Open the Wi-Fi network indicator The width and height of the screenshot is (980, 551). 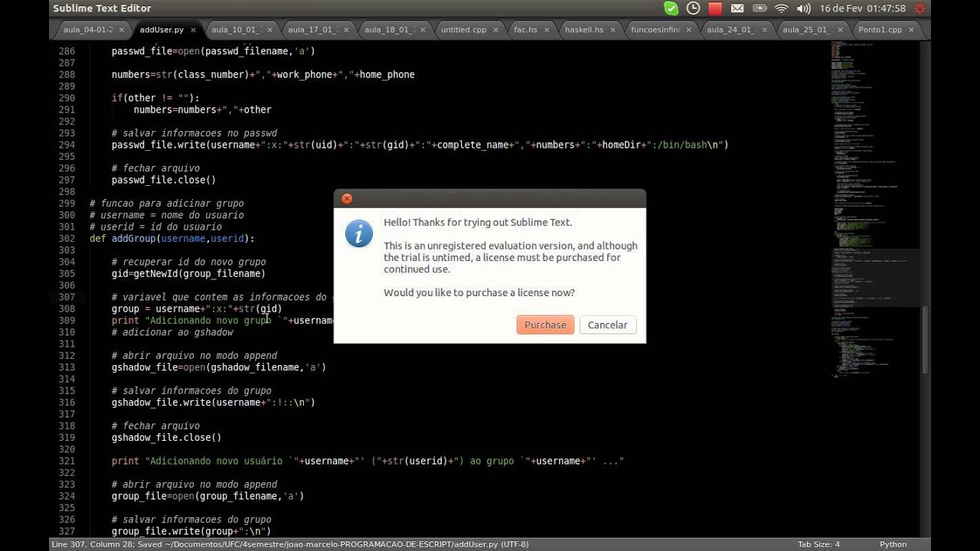781,8
